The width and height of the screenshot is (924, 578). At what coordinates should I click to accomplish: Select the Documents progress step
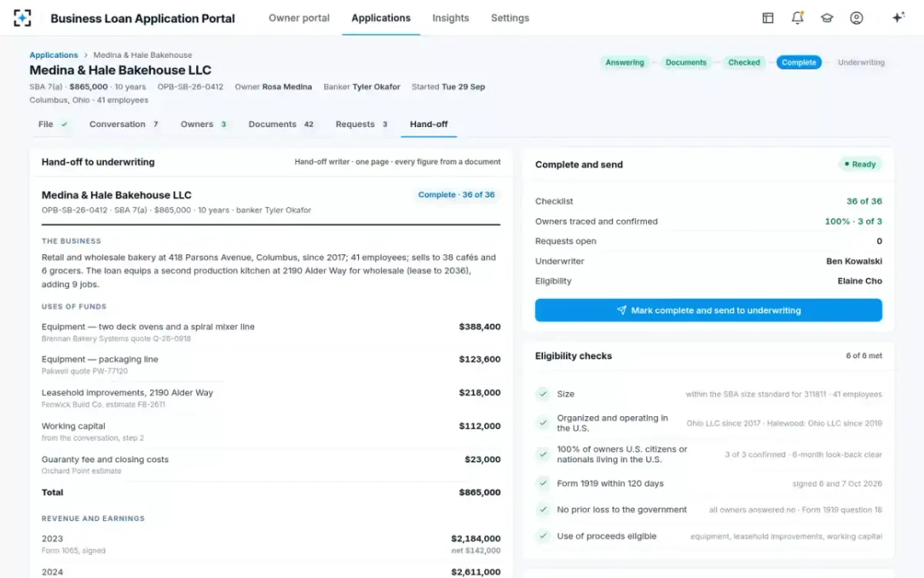(x=686, y=62)
